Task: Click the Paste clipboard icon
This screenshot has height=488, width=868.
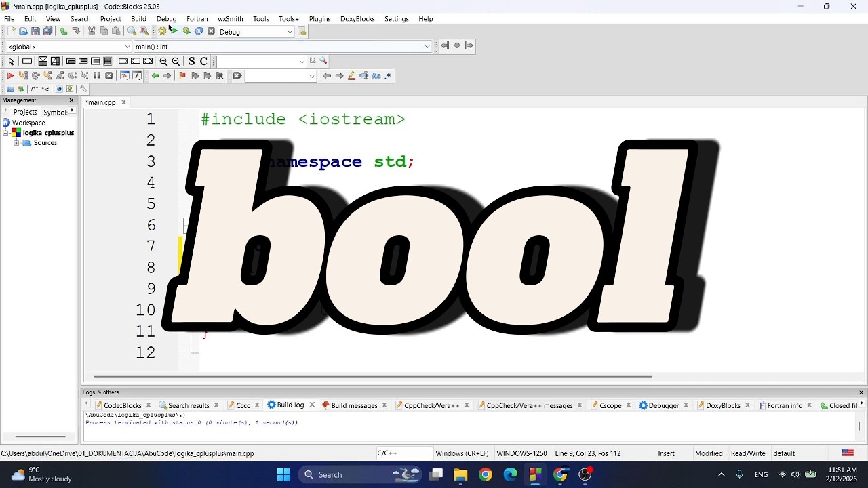Action: tap(116, 31)
